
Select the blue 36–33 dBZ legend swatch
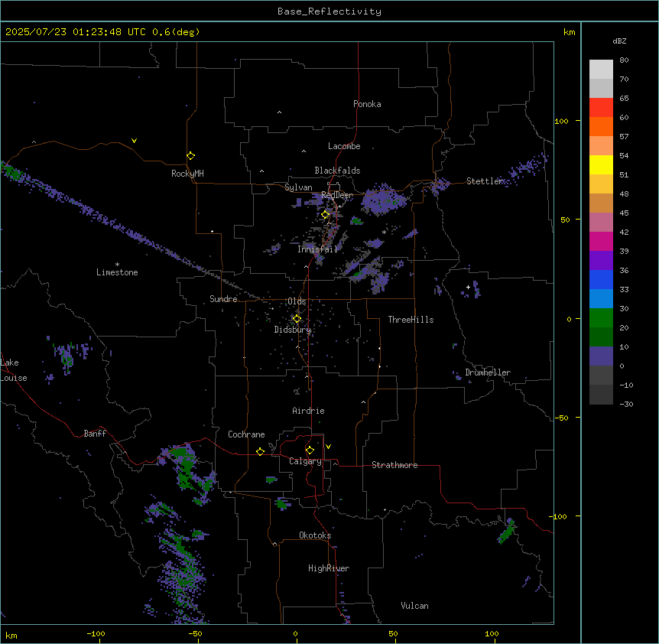tap(601, 279)
